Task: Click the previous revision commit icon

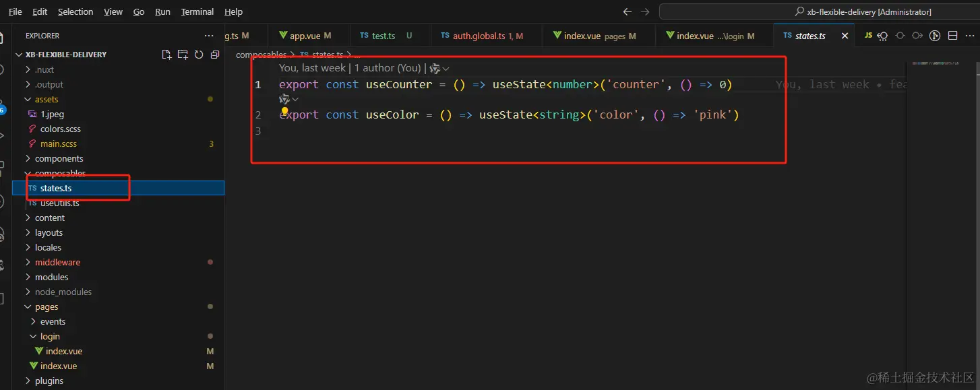Action: coord(900,36)
